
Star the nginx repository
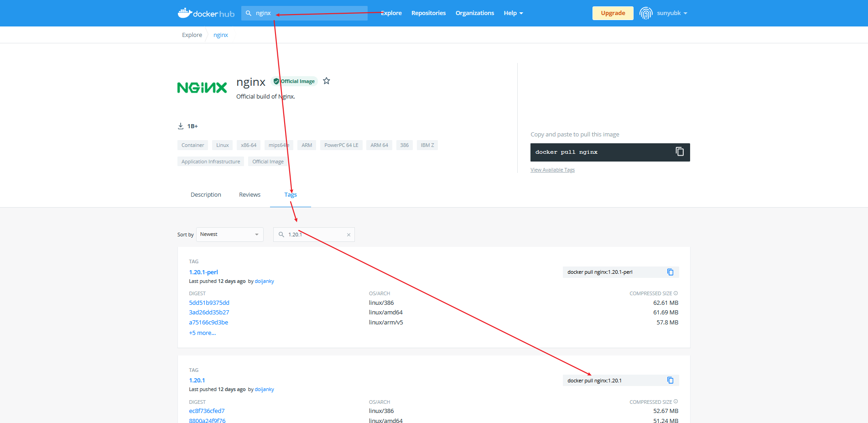click(x=327, y=81)
